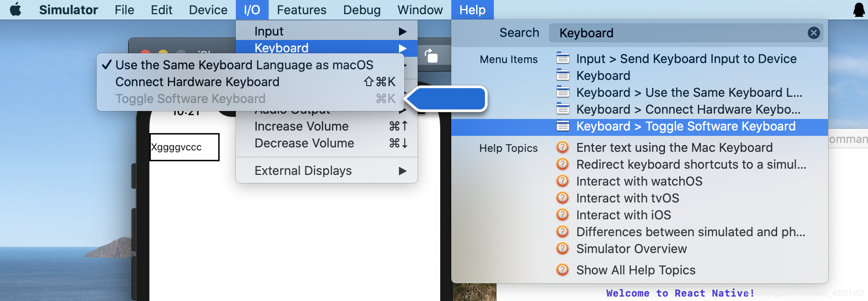Open help topic Differences between simulated and ph...
868x301 pixels.
(691, 232)
